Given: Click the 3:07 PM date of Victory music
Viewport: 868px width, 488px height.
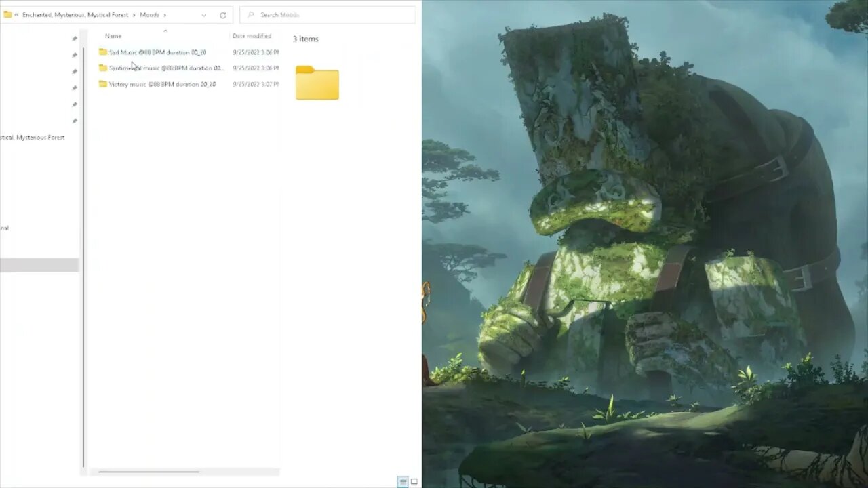Looking at the screenshot, I should click(256, 85).
